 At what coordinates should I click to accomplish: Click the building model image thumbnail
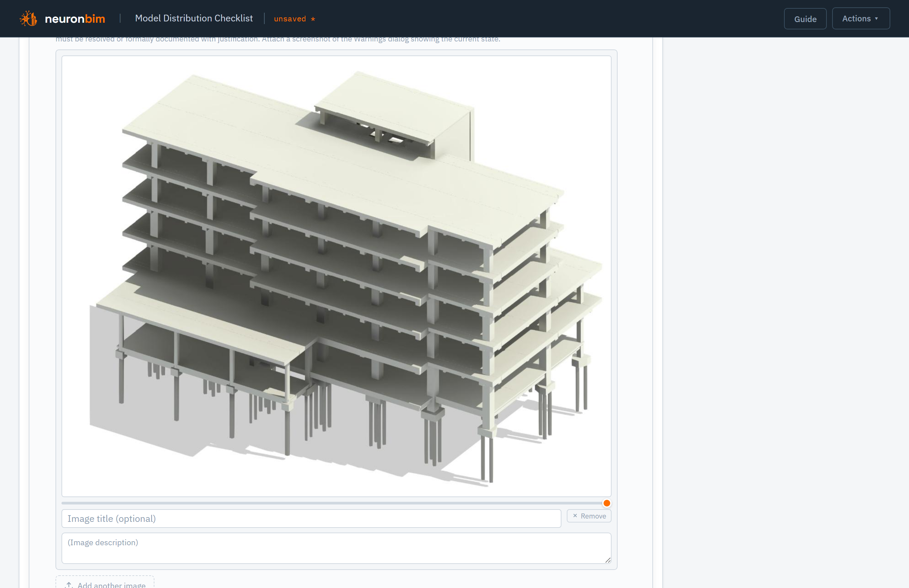[336, 276]
